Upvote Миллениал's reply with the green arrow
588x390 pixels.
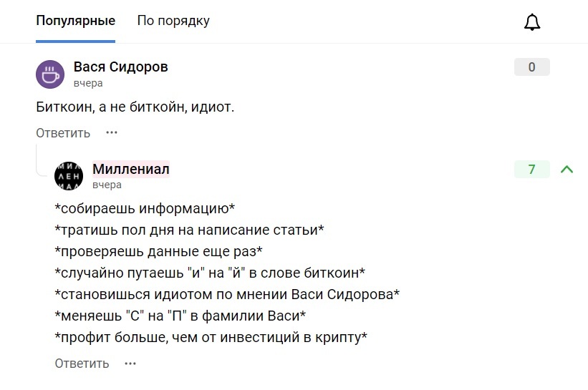(x=567, y=170)
